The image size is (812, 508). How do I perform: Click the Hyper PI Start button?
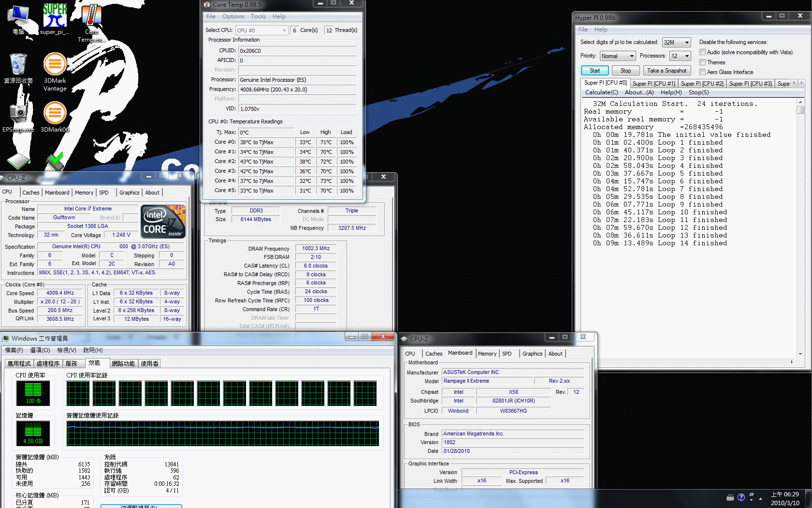coord(594,71)
